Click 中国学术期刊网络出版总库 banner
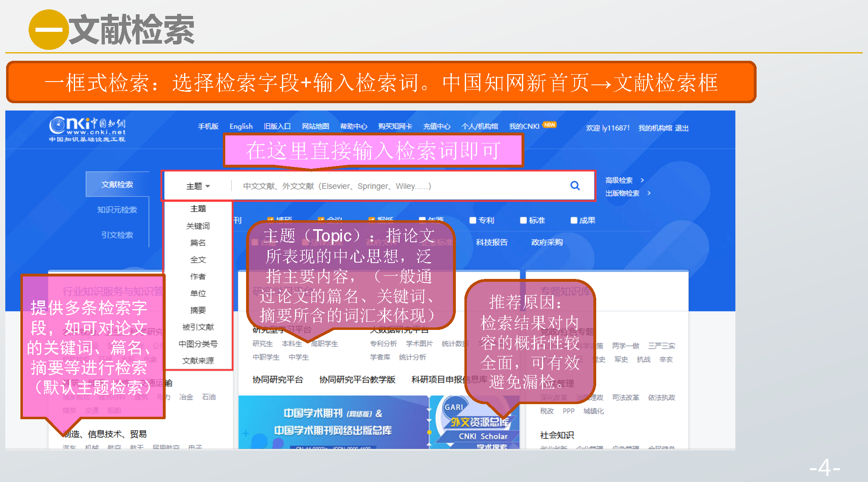 pos(333,422)
